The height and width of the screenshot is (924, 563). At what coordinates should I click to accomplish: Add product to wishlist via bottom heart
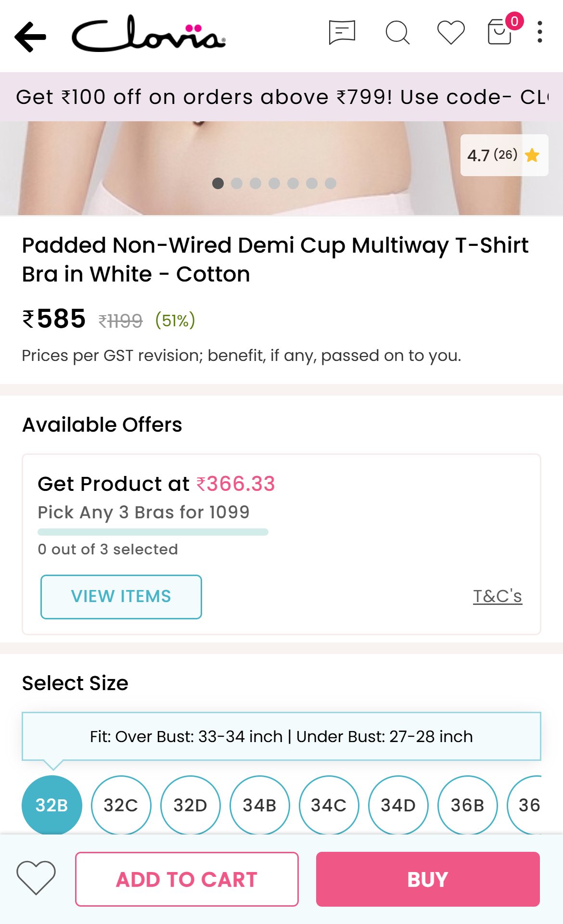36,877
